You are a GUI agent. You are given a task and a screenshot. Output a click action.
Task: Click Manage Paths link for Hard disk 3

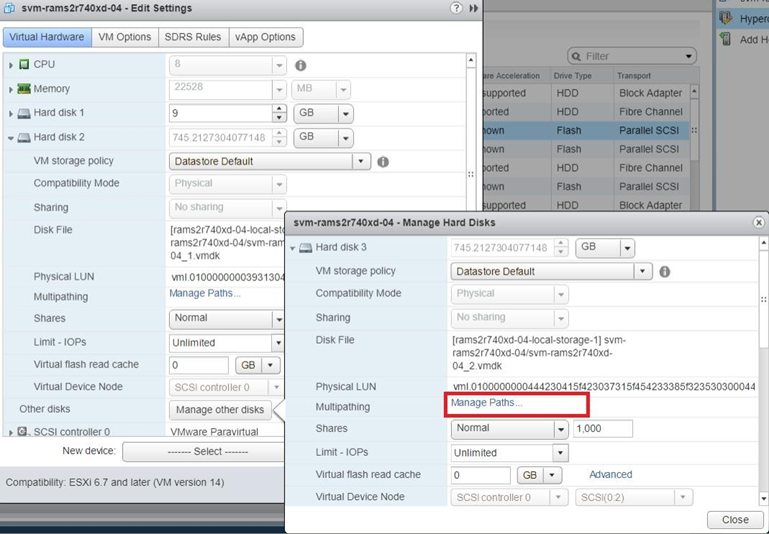(486, 403)
